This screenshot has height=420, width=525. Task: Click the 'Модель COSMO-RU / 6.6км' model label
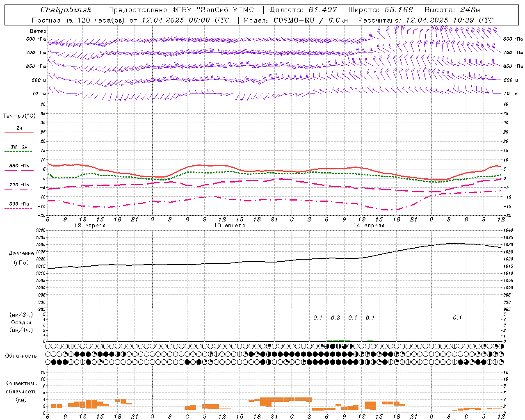(x=295, y=20)
